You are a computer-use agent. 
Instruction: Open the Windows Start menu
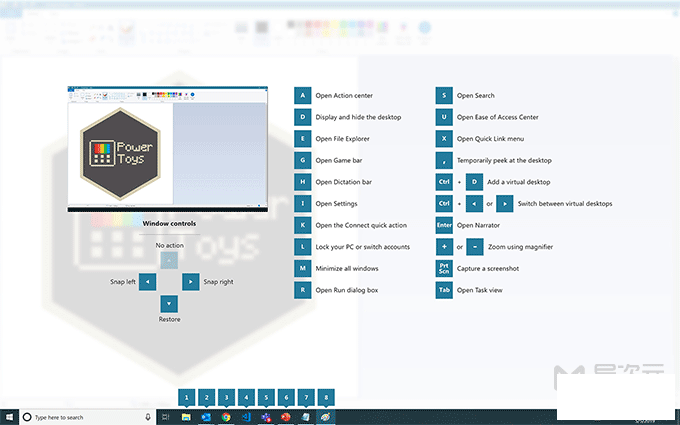(10, 417)
